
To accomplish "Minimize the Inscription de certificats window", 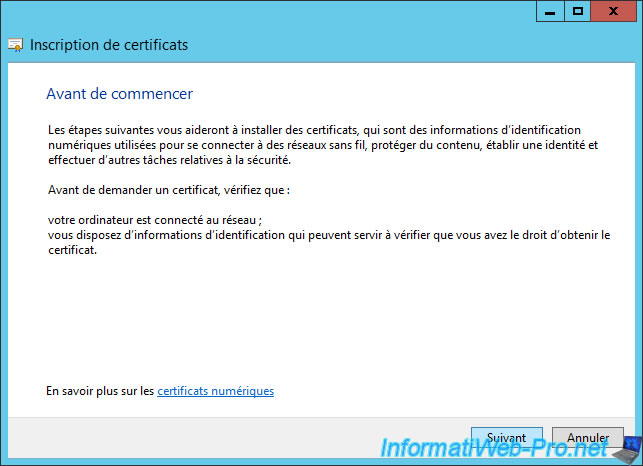I will (550, 11).
